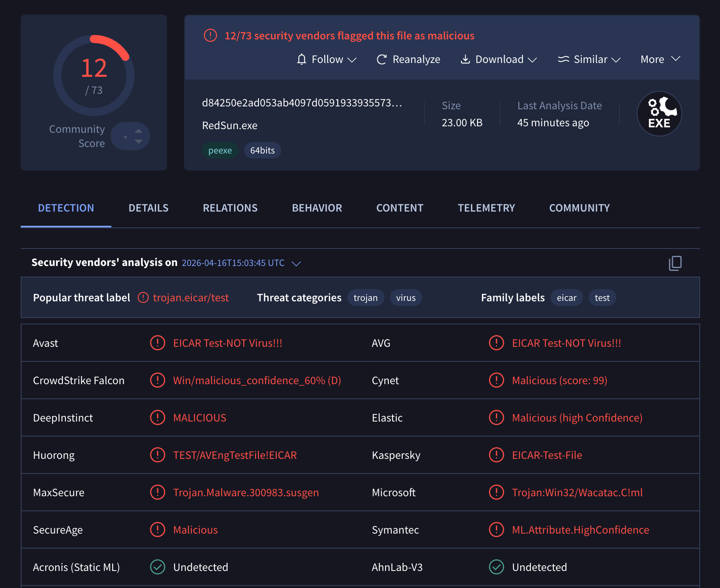Click SecureAge detection alert icon
The height and width of the screenshot is (588, 720).
point(158,530)
